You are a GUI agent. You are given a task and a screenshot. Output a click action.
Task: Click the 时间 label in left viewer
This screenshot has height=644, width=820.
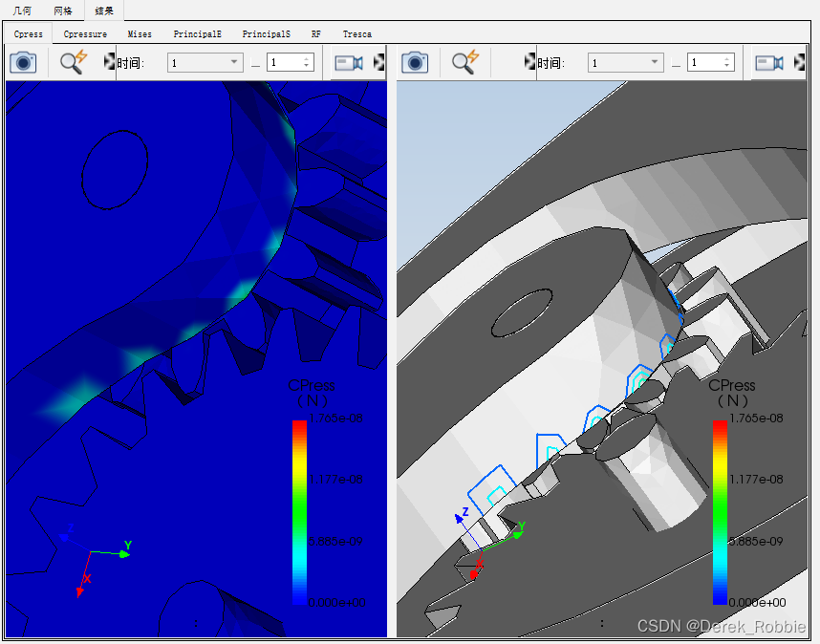(x=130, y=63)
